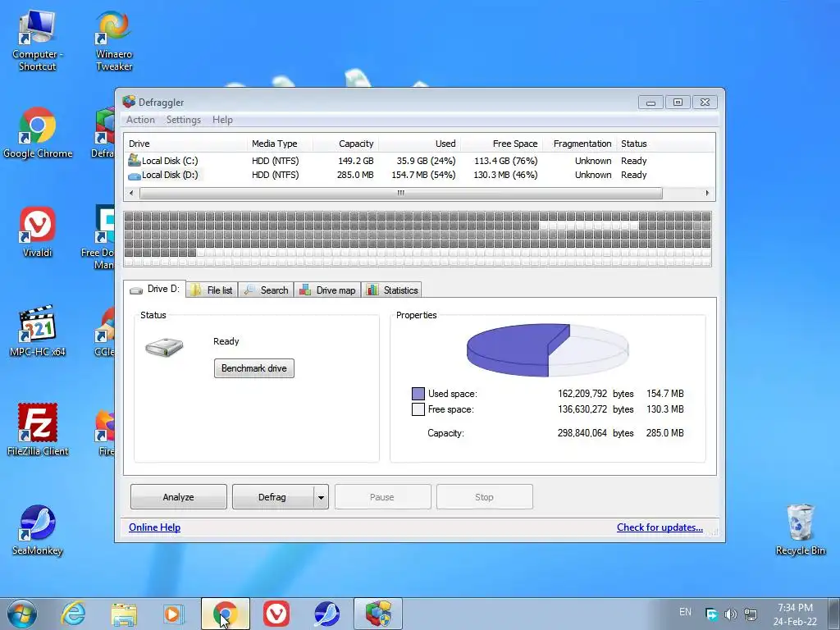Screen dimensions: 840x630
Task: Click the Defrag button
Action: (272, 497)
